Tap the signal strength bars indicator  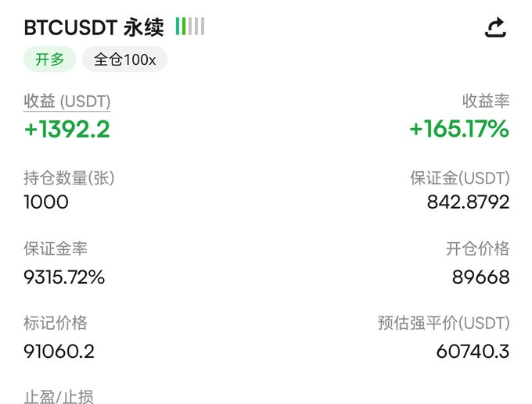(190, 27)
